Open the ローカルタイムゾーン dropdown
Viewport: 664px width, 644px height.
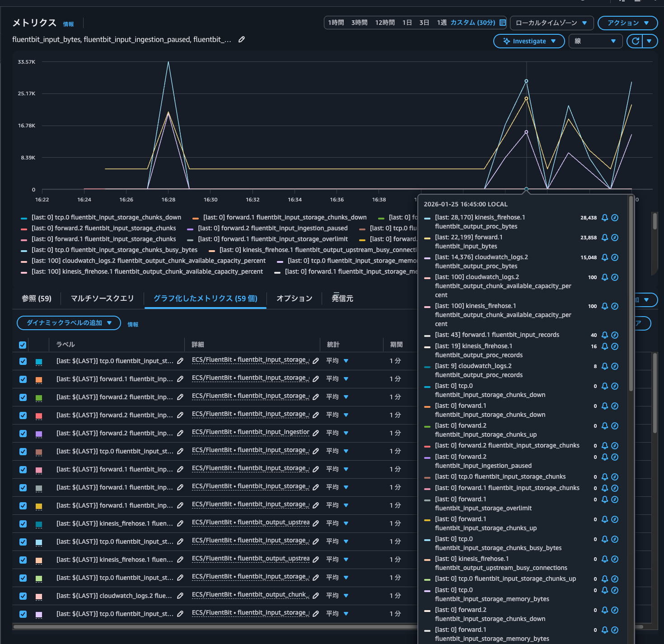click(x=551, y=23)
